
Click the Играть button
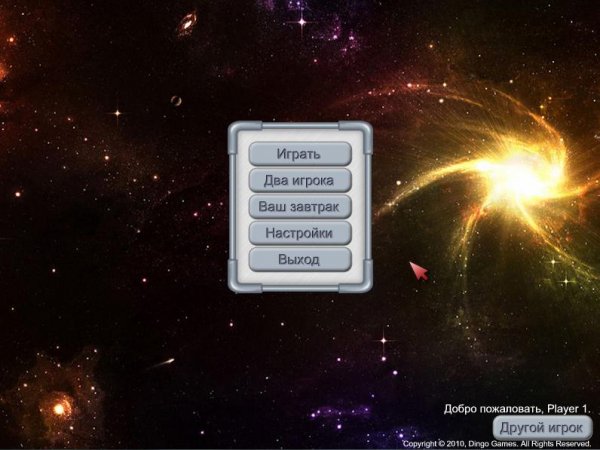coord(299,154)
